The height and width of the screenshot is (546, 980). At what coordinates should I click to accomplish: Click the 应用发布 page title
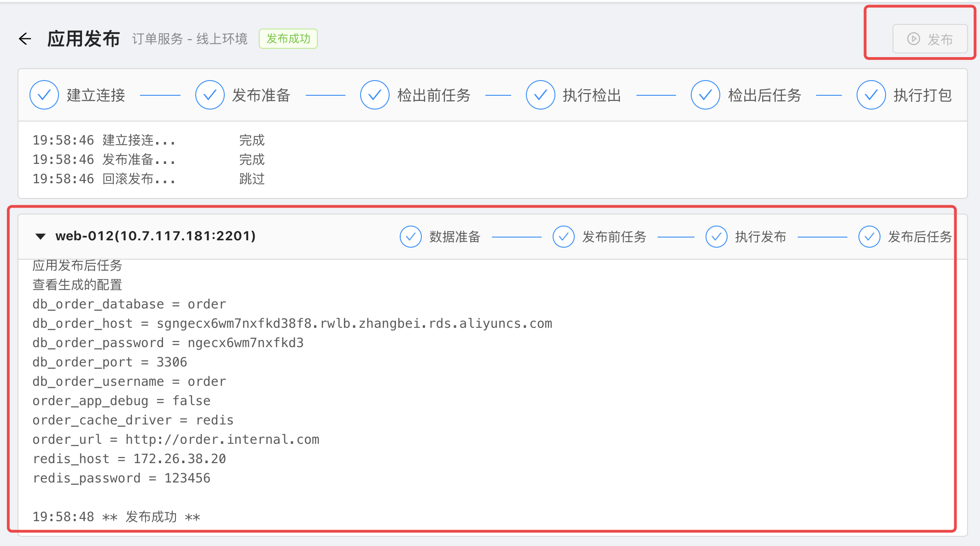click(83, 39)
